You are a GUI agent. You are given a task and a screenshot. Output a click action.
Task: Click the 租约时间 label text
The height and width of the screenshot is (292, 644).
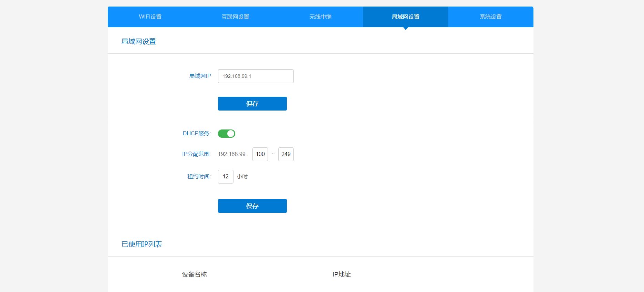(x=199, y=177)
